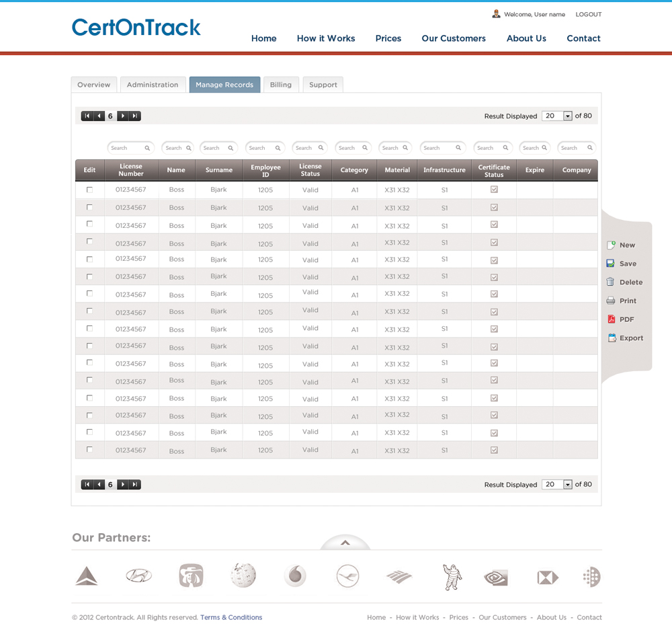Click the Material column header
This screenshot has height=630, width=672.
[x=397, y=170]
